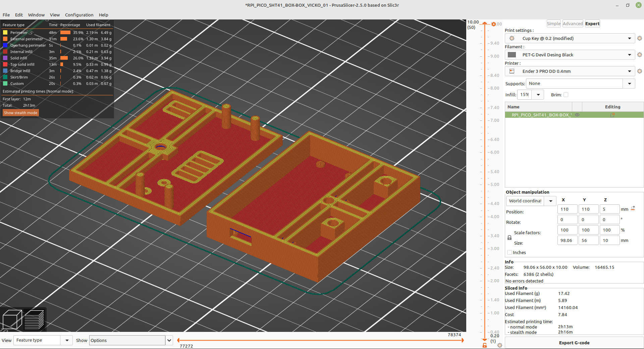This screenshot has width=644, height=349.
Task: Open Infill percentage dropdown arrow
Action: click(x=538, y=95)
